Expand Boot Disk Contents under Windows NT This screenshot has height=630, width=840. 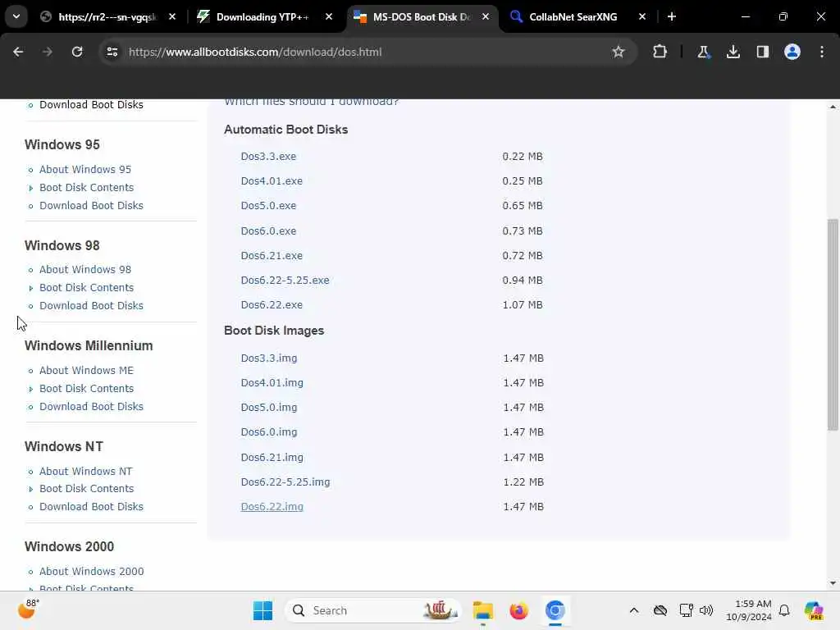(x=86, y=489)
